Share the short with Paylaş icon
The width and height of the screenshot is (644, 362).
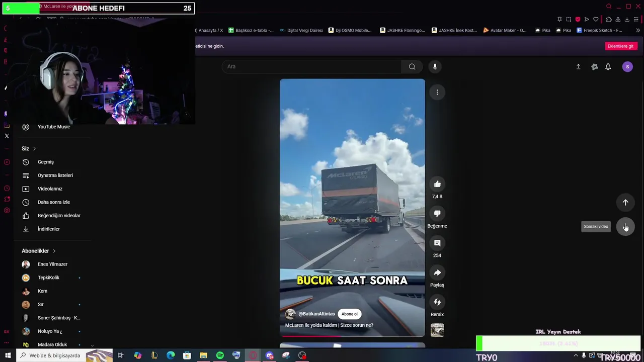click(437, 273)
